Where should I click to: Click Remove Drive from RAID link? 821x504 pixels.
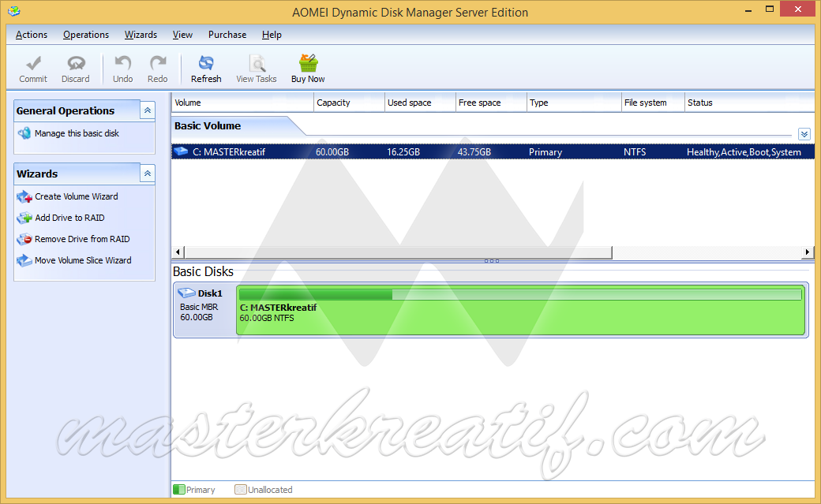(x=82, y=239)
